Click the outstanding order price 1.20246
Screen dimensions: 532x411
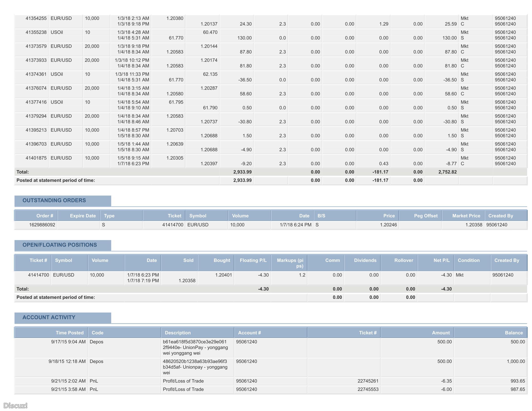point(388,225)
